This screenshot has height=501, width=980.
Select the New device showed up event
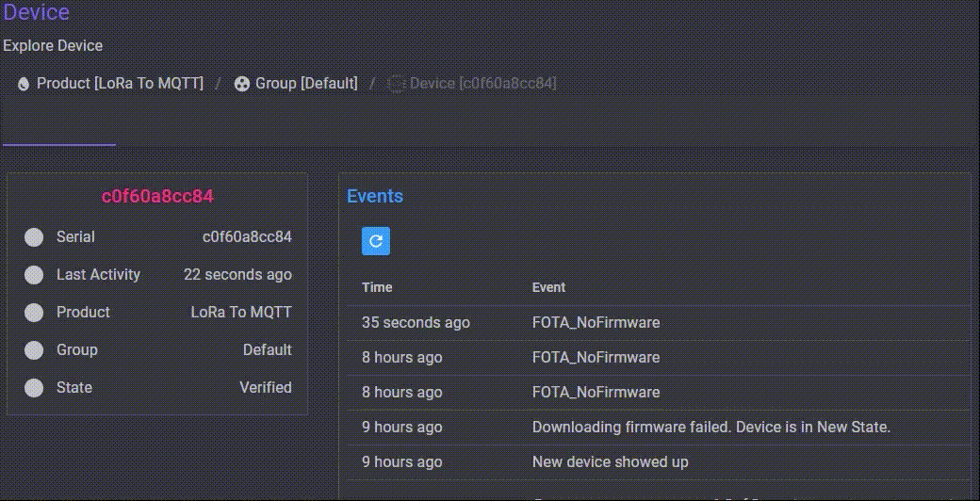click(x=610, y=462)
